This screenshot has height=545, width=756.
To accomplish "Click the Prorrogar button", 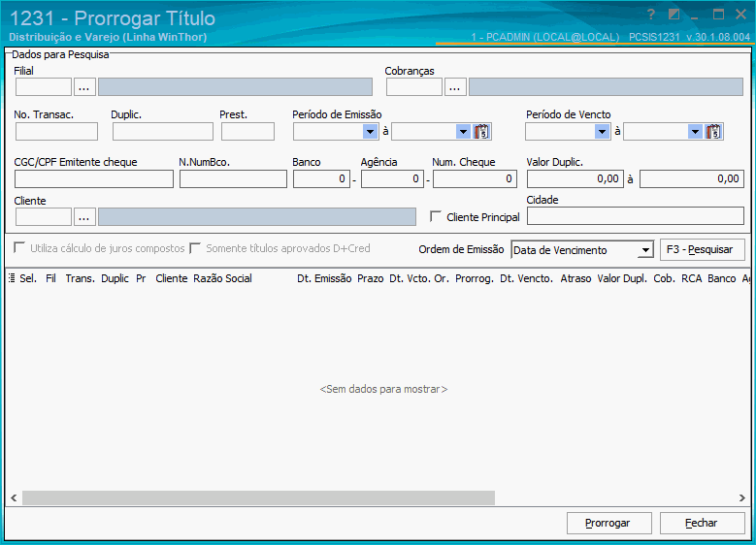I will coord(608,523).
